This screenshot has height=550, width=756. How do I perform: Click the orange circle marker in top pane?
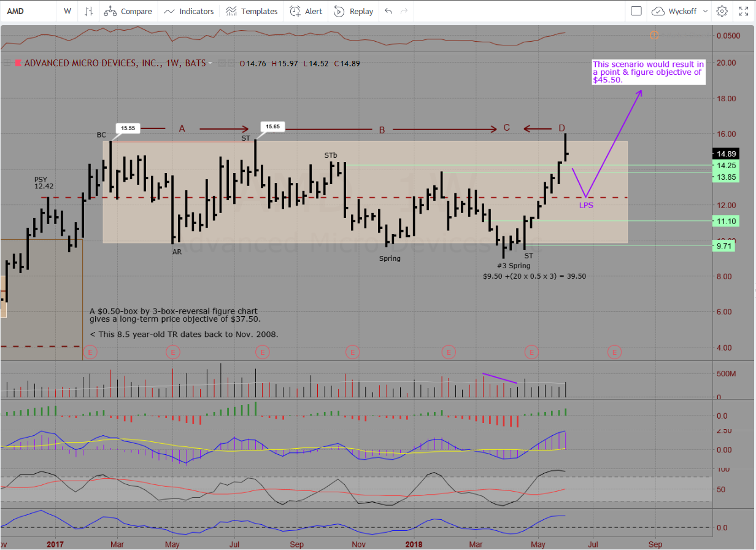click(654, 35)
